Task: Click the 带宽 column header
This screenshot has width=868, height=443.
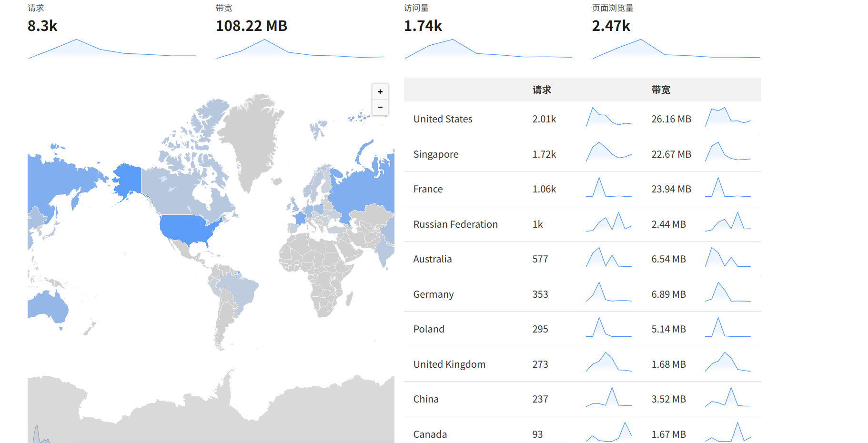Action: (x=661, y=90)
